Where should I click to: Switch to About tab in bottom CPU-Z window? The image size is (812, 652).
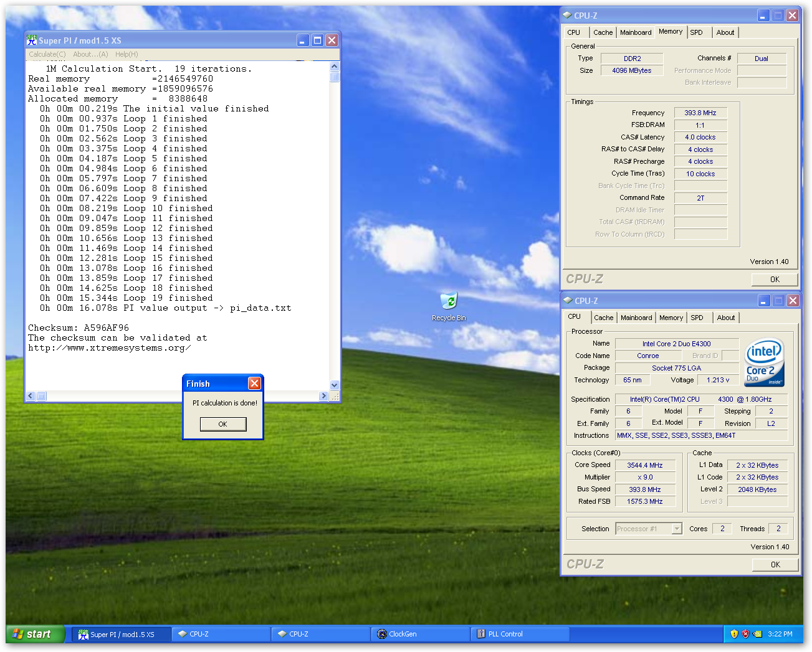(726, 318)
